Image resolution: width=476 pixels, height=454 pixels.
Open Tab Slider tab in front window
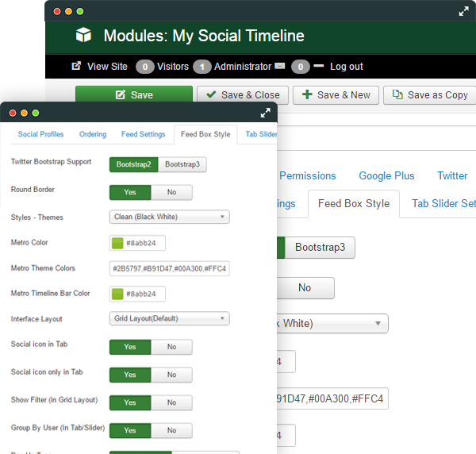(x=261, y=134)
